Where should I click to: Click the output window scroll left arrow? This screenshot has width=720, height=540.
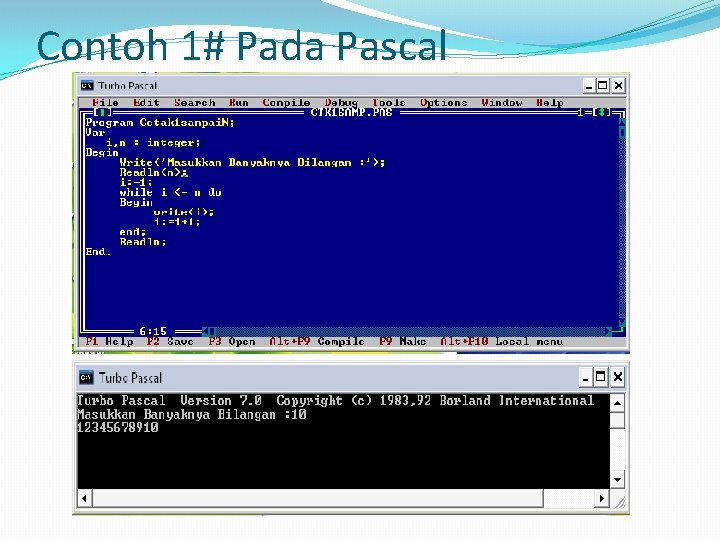click(x=84, y=498)
